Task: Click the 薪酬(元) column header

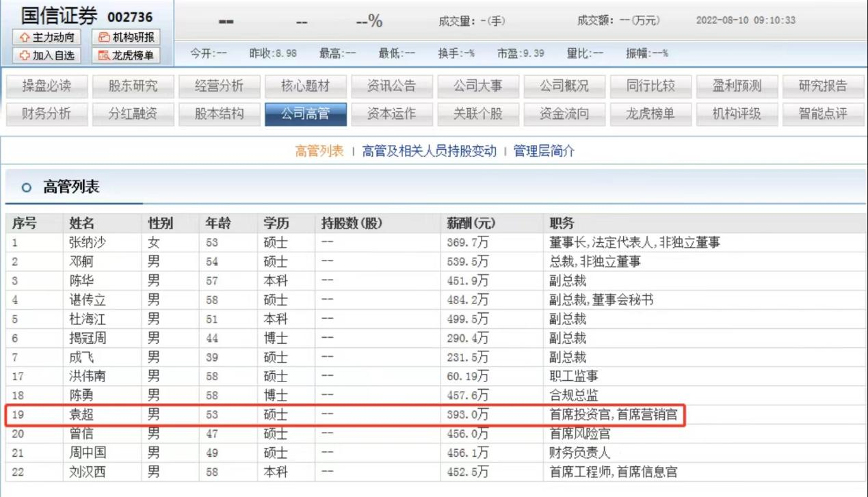Action: [471, 224]
